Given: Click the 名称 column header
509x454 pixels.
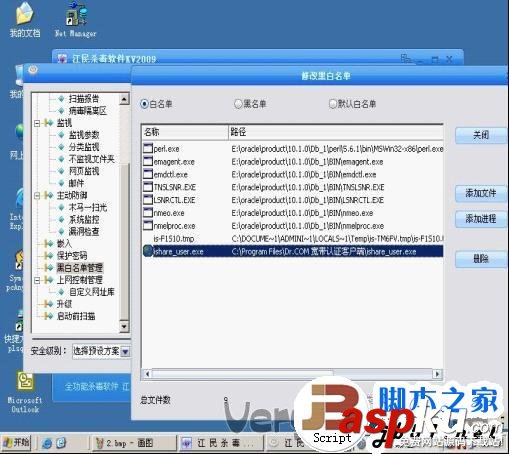Looking at the screenshot, I should pos(185,132).
